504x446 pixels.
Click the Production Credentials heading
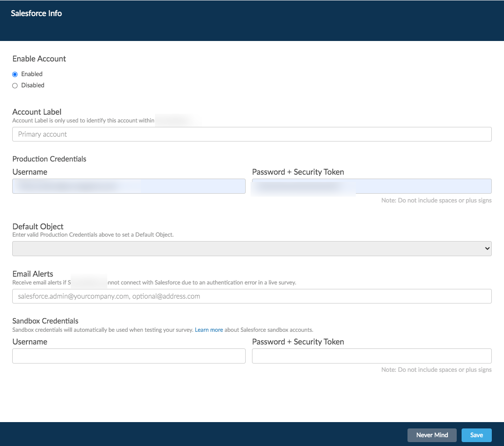pos(49,159)
